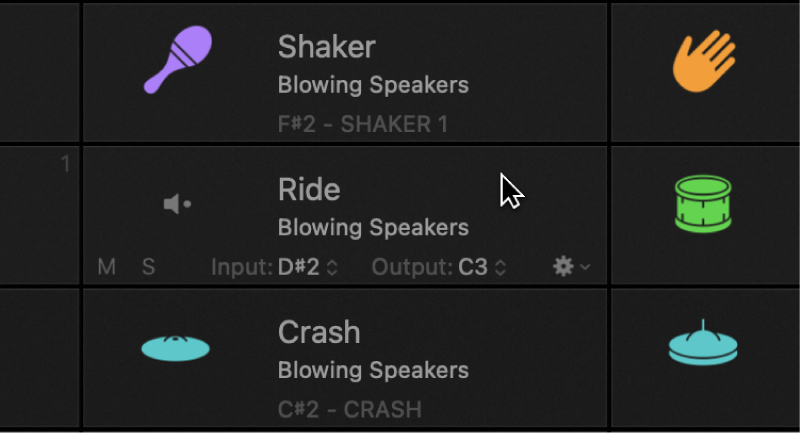Image resolution: width=802 pixels, height=434 pixels.
Task: Open the Output C3 note dropdown
Action: [x=482, y=267]
